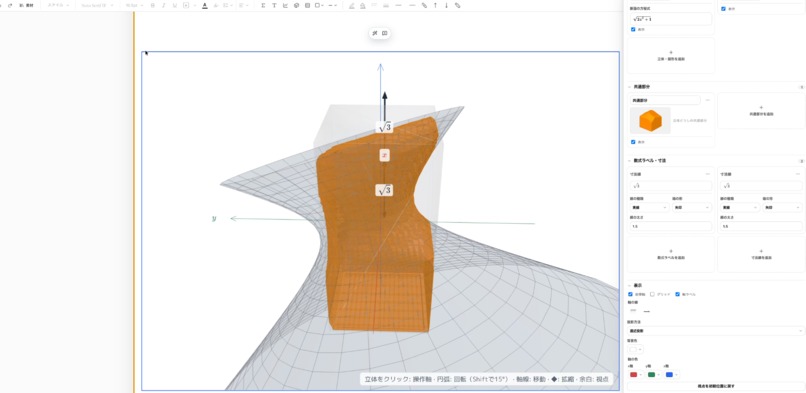Screen dimensions: 806x393
Task: Insert a graph using the axes icon
Action: tap(285, 5)
